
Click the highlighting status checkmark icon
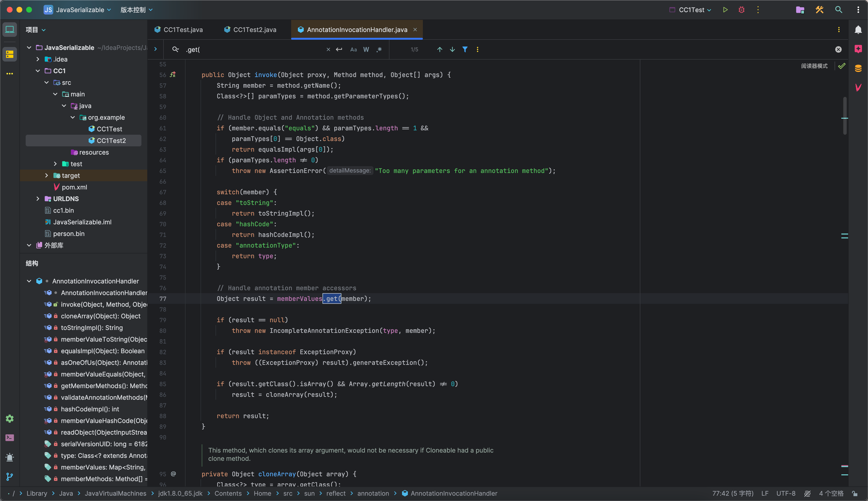tap(842, 66)
